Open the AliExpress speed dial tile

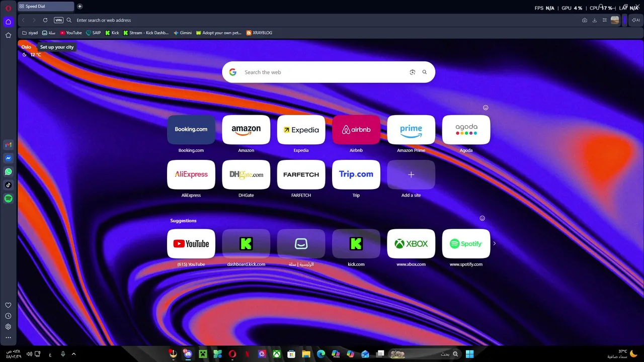click(191, 174)
